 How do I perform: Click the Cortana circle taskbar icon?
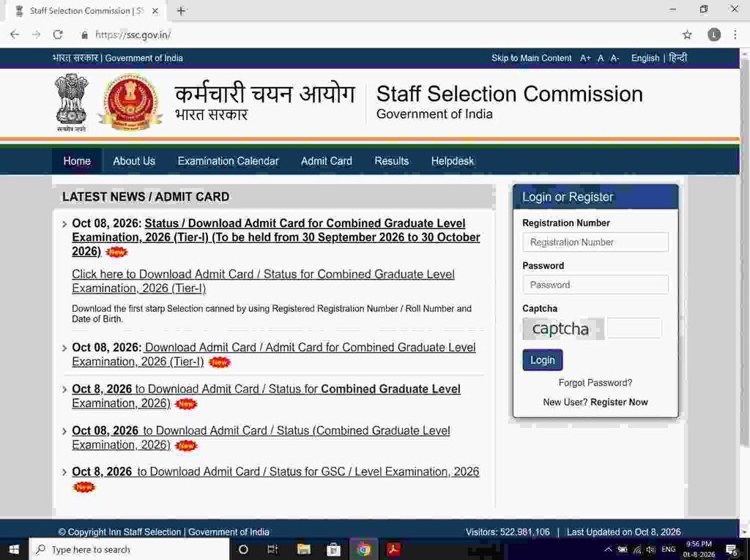tap(243, 550)
